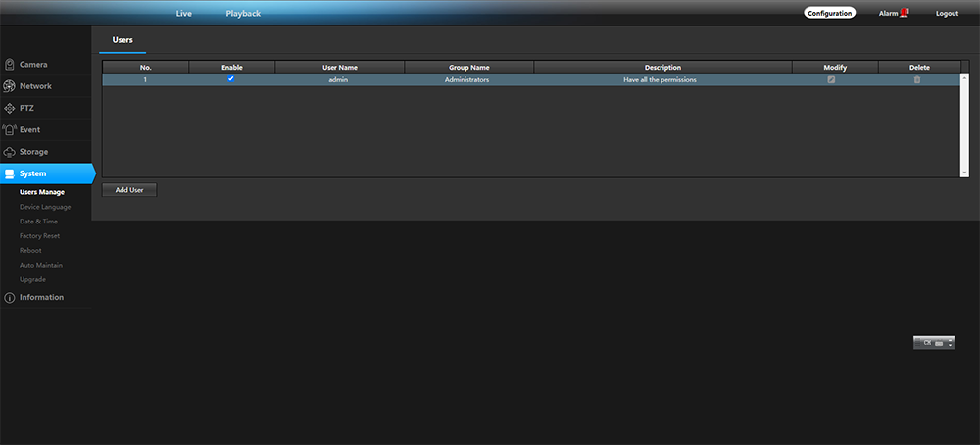980x445 pixels.
Task: Click the pencil icon to modify admin
Action: coord(831,79)
